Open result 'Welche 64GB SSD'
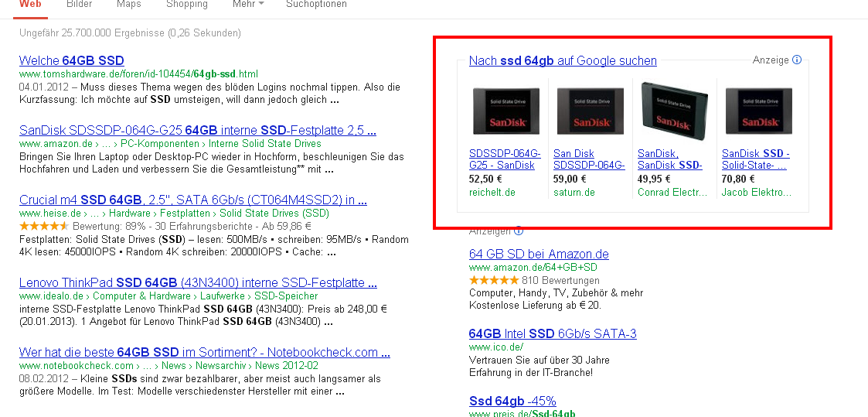The height and width of the screenshot is (417, 868). click(71, 60)
